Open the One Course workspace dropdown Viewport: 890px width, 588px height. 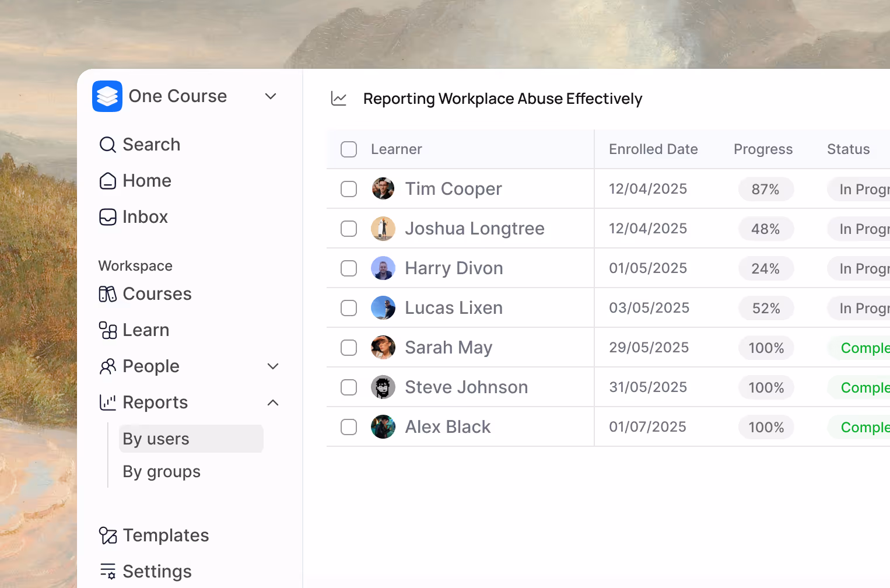click(270, 96)
